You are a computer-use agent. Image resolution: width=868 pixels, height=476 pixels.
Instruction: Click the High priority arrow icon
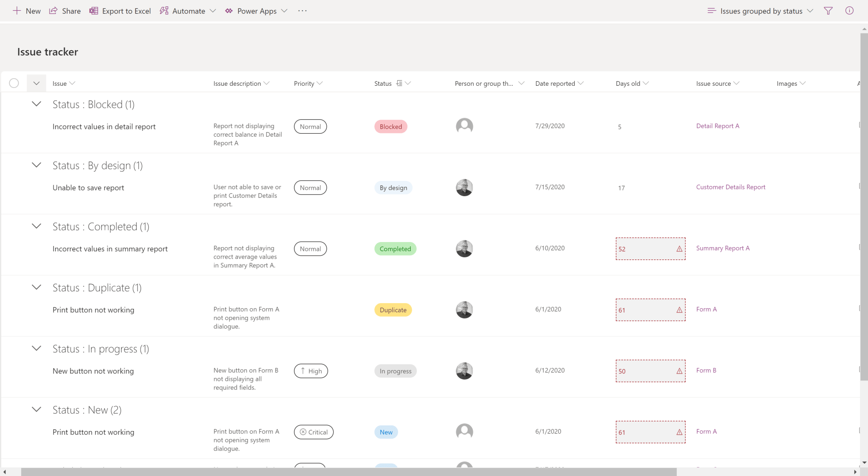(x=303, y=371)
